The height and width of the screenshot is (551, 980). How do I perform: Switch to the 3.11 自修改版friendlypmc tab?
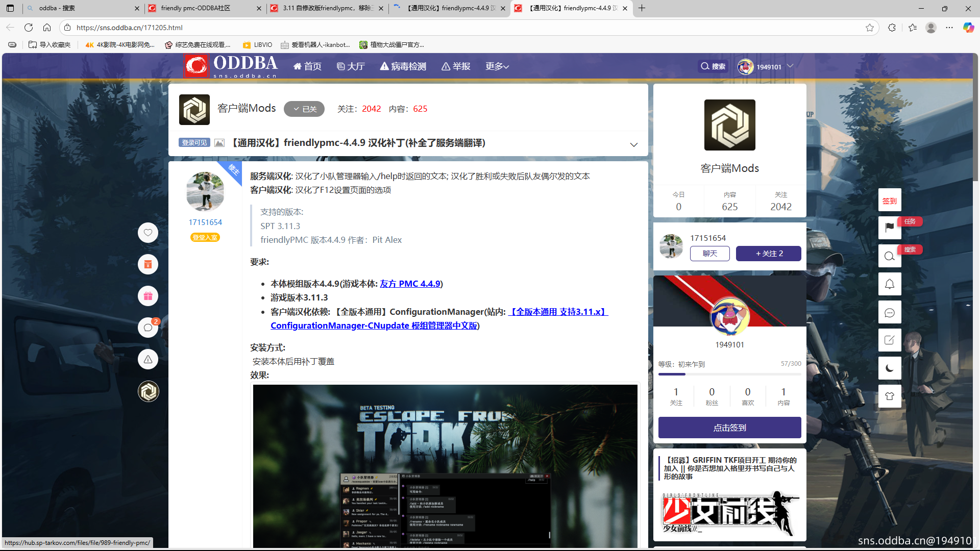pyautogui.click(x=327, y=8)
